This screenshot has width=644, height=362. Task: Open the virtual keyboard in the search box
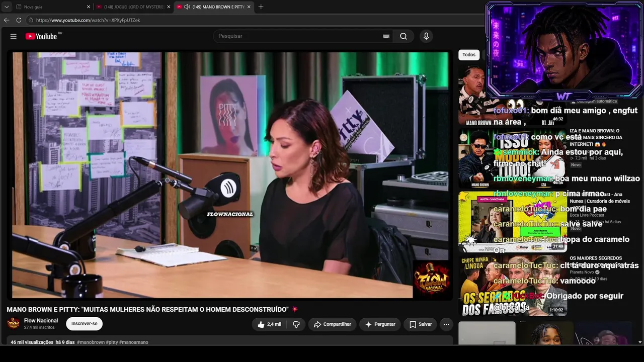click(x=386, y=36)
